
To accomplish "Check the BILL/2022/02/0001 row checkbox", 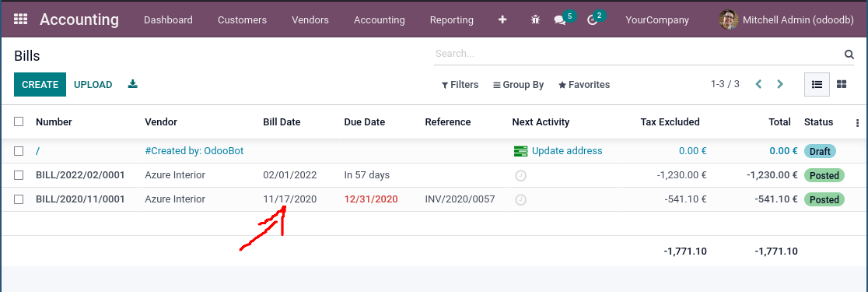I will point(19,175).
